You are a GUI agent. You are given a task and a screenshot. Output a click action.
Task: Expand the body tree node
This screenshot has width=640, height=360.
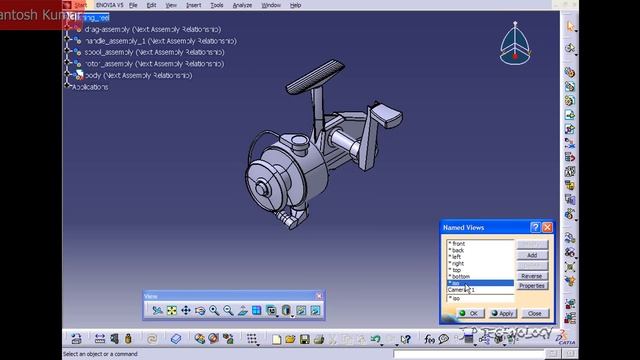pos(68,74)
